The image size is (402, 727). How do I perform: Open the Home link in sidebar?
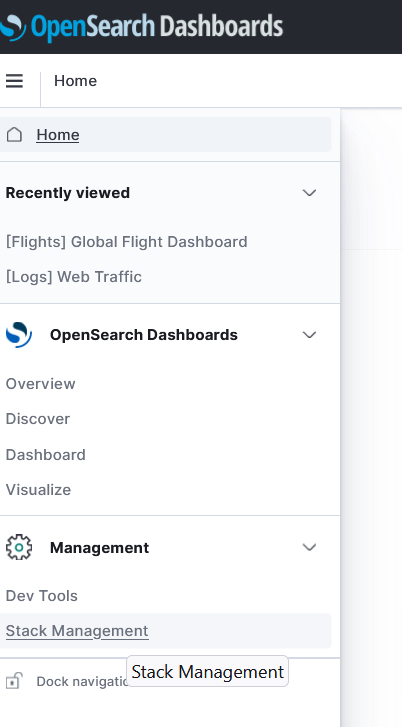pos(58,135)
